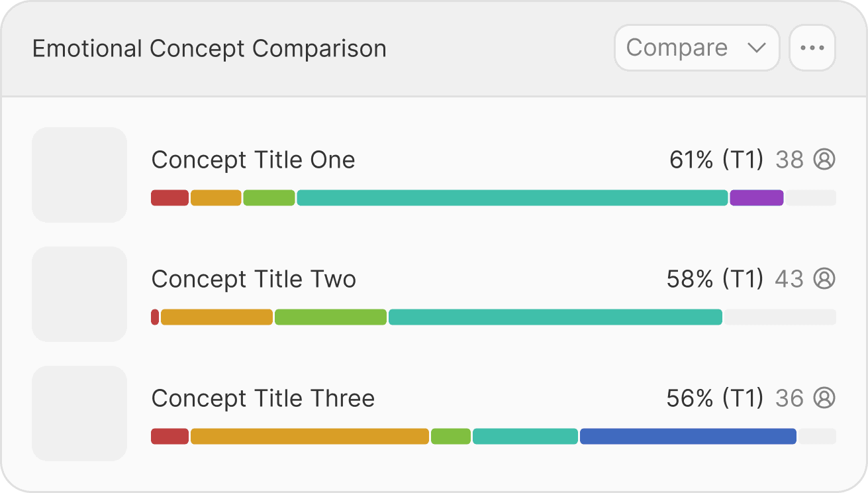Click the 61% (T1) score
Screen dimensions: 868x493
point(716,160)
